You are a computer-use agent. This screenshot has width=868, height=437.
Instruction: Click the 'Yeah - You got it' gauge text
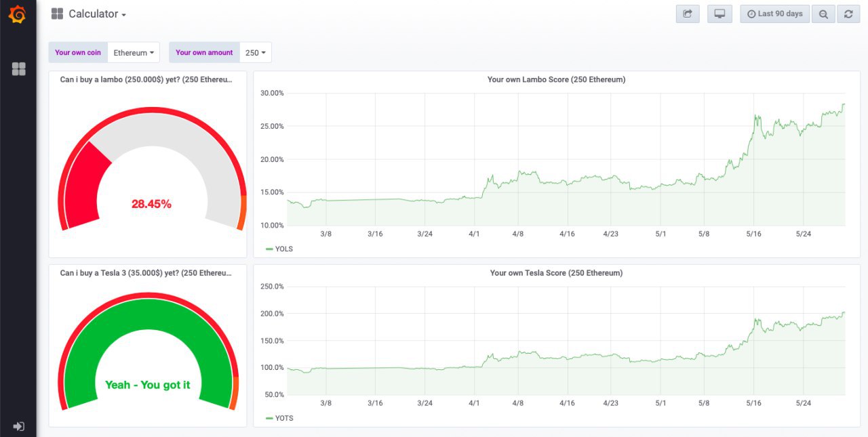(147, 385)
